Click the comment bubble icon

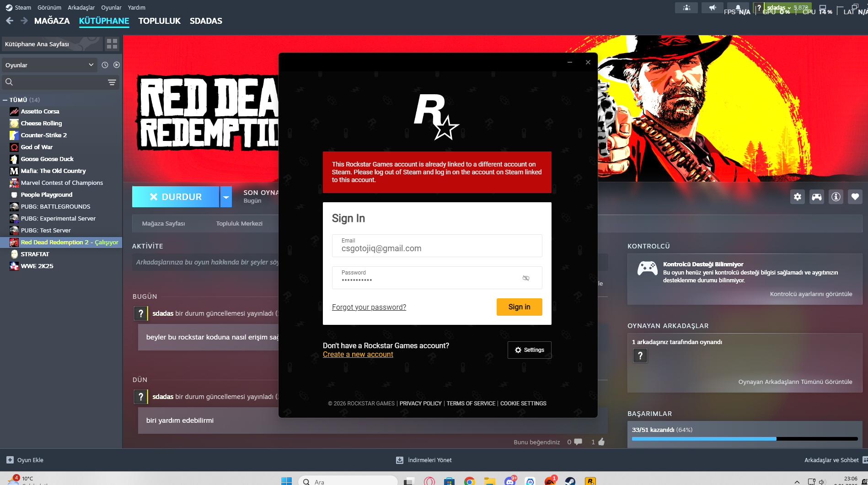coord(578,442)
